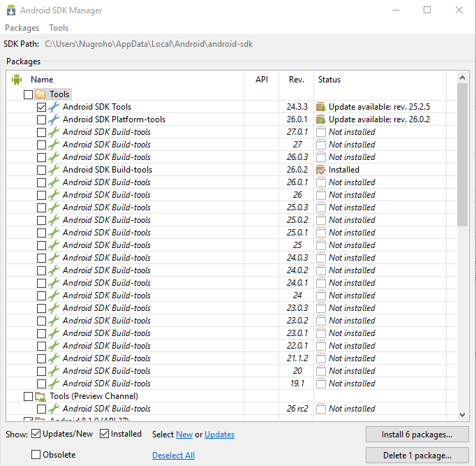476x466 pixels.
Task: Open the Packages menu
Action: pyautogui.click(x=22, y=28)
